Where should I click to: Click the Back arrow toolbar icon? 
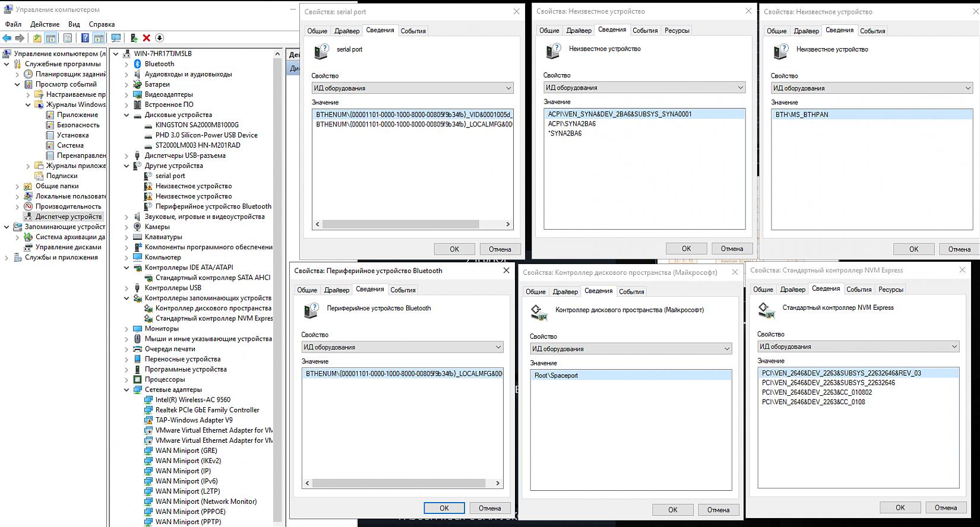(7, 38)
